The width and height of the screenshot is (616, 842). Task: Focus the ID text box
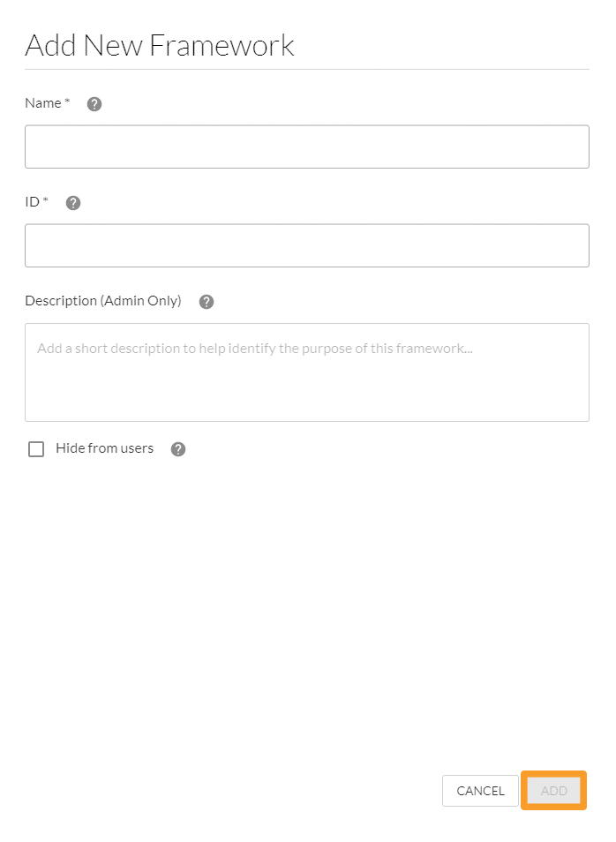(306, 245)
